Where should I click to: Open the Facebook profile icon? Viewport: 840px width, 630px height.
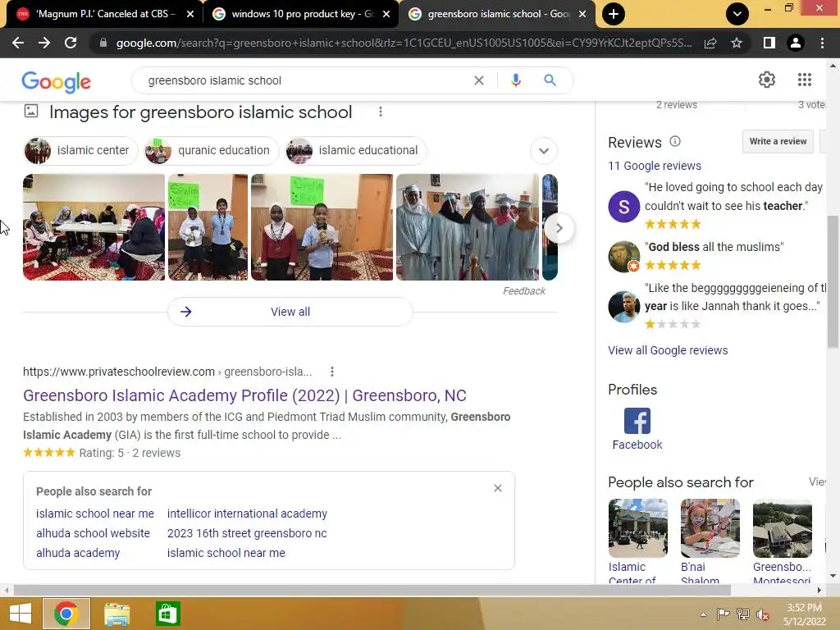(637, 421)
